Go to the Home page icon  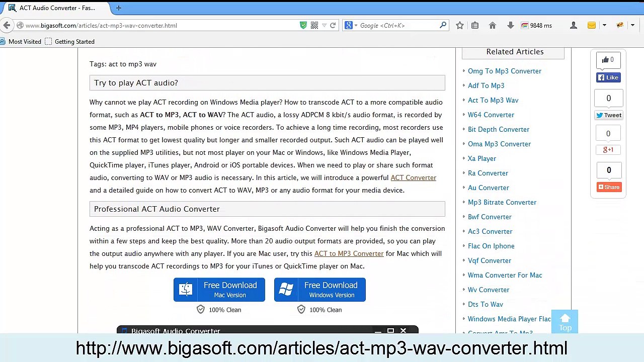tap(493, 25)
